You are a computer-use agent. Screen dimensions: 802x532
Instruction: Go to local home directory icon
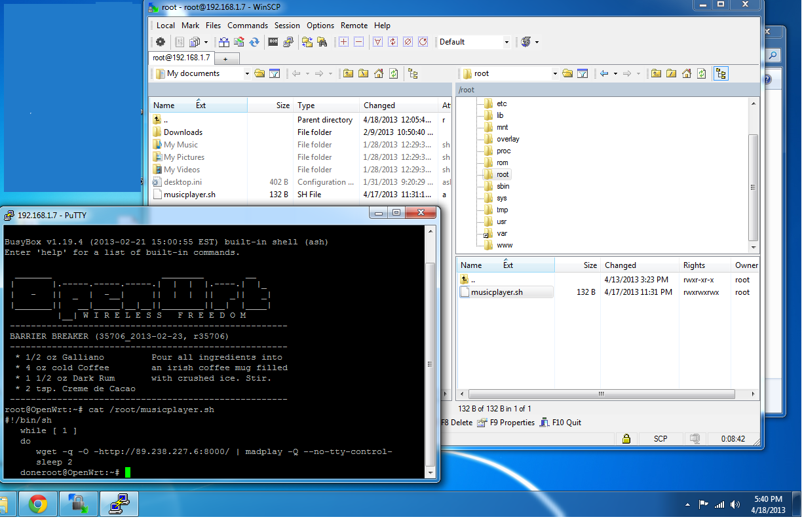pos(378,73)
